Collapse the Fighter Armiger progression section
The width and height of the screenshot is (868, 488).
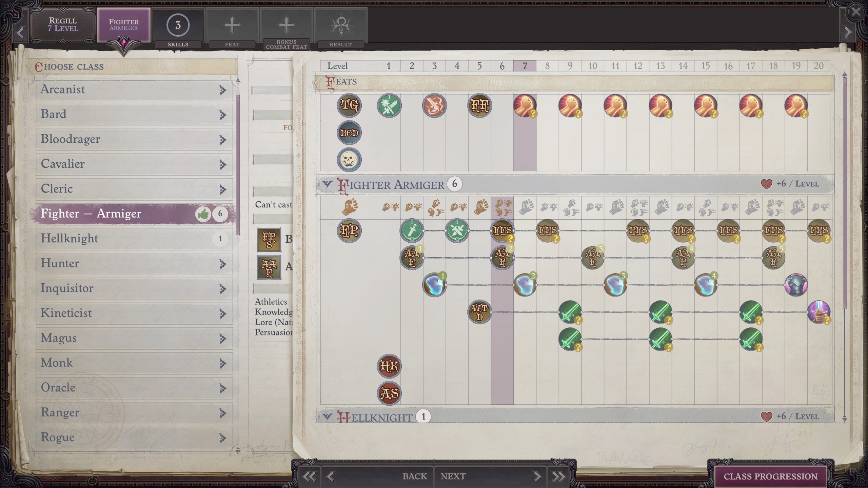click(x=327, y=184)
